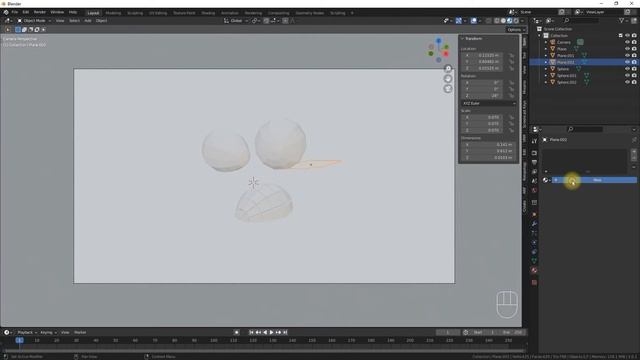This screenshot has width=640, height=360.
Task: Open the Playback dropdown in timeline
Action: click(x=27, y=332)
